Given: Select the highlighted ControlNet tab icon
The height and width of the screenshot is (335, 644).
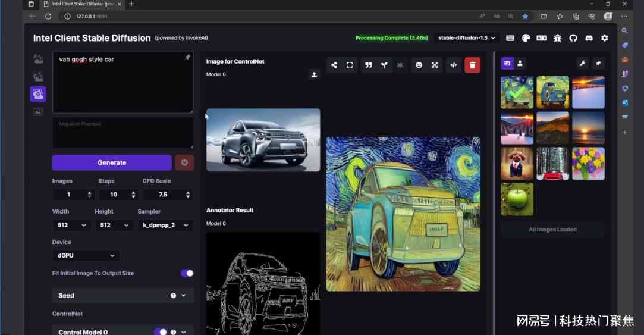Looking at the screenshot, I should (x=38, y=94).
